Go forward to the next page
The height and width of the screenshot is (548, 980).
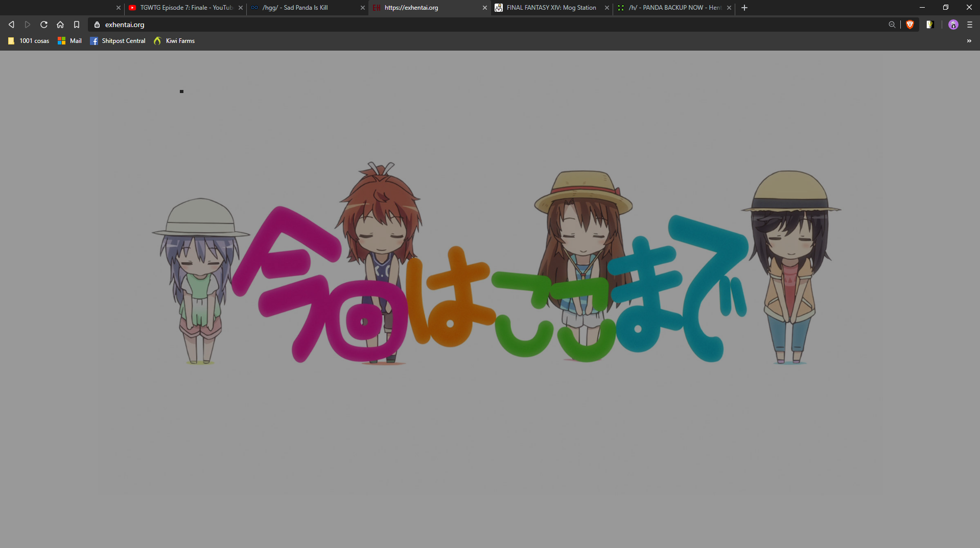point(28,25)
